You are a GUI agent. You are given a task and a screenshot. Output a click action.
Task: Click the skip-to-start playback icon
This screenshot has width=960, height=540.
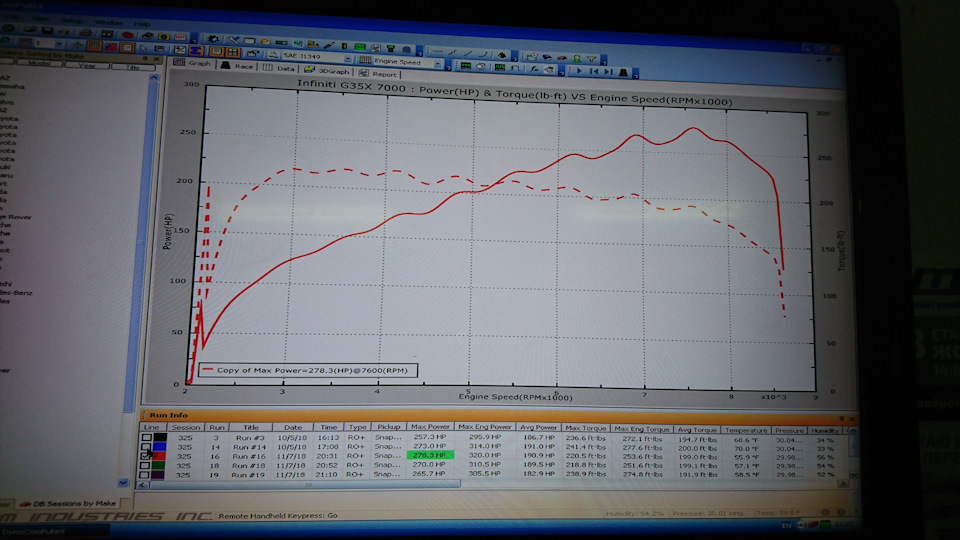(x=594, y=72)
